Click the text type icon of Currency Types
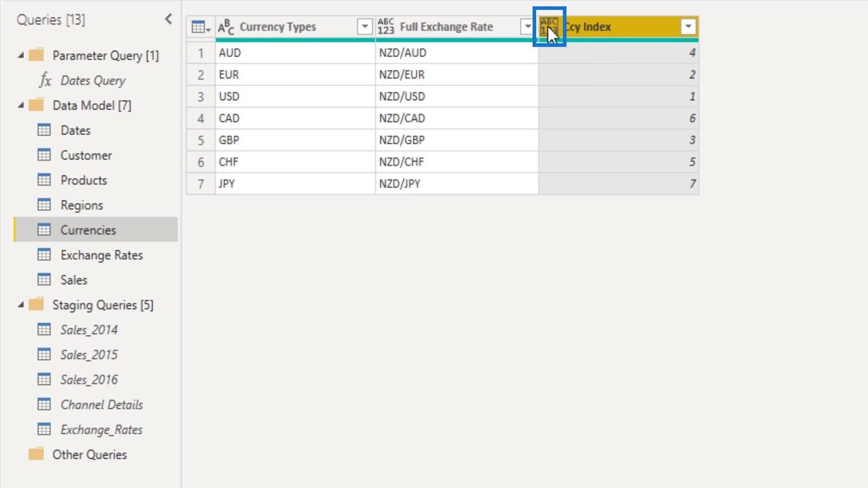The image size is (868, 488). 226,27
